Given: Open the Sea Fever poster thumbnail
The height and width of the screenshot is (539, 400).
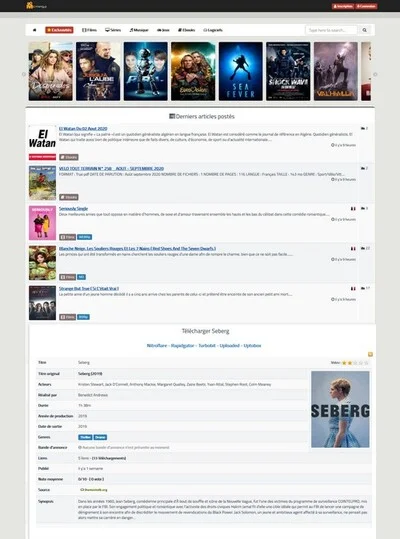Looking at the screenshot, I should (x=241, y=71).
